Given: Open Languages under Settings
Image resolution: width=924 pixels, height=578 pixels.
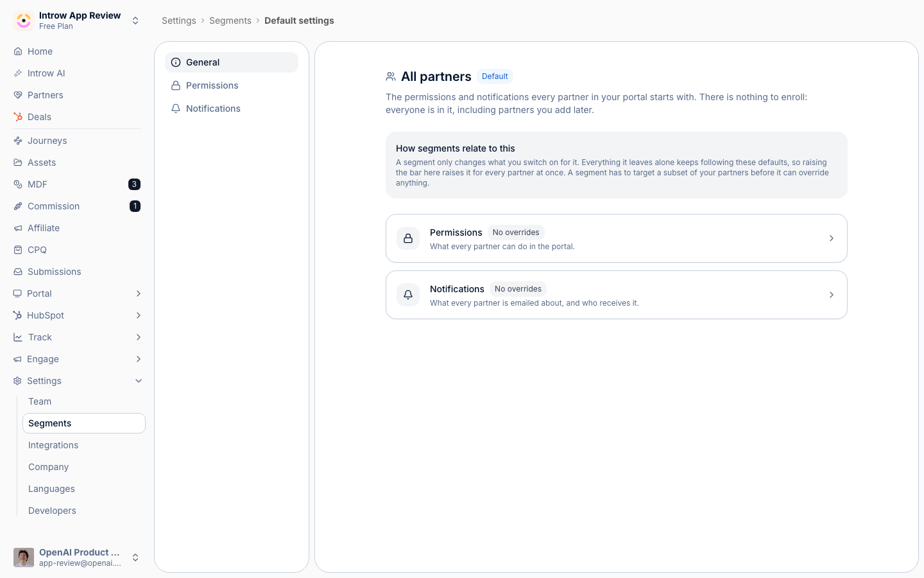Looking at the screenshot, I should click(x=84, y=489).
